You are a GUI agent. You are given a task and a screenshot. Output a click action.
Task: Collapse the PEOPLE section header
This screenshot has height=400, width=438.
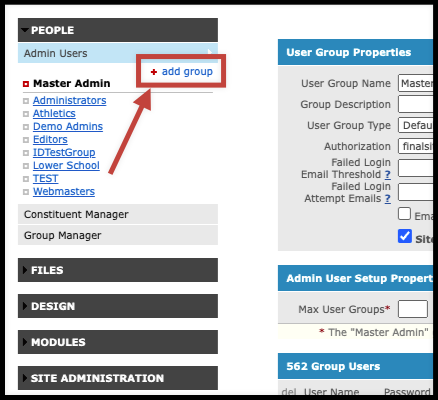pos(118,30)
